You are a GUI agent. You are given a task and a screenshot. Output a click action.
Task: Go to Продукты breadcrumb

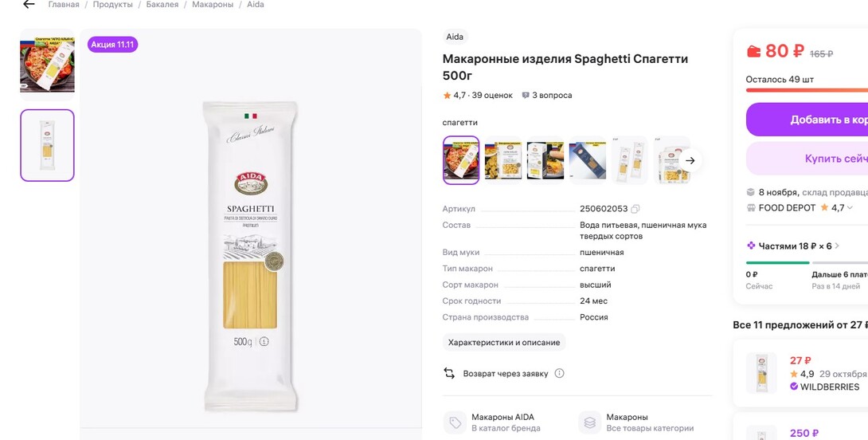point(112,5)
